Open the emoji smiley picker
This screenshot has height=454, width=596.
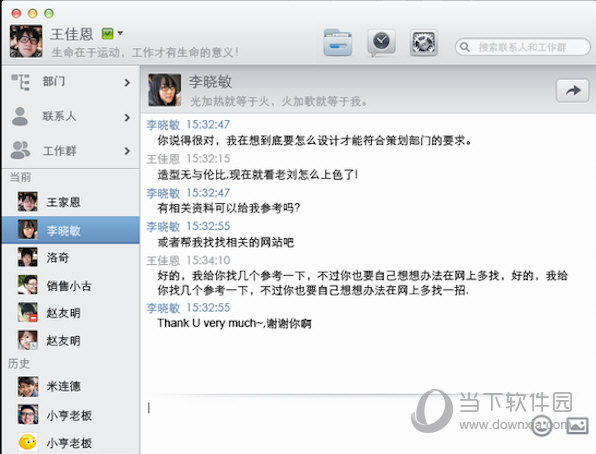[x=542, y=425]
